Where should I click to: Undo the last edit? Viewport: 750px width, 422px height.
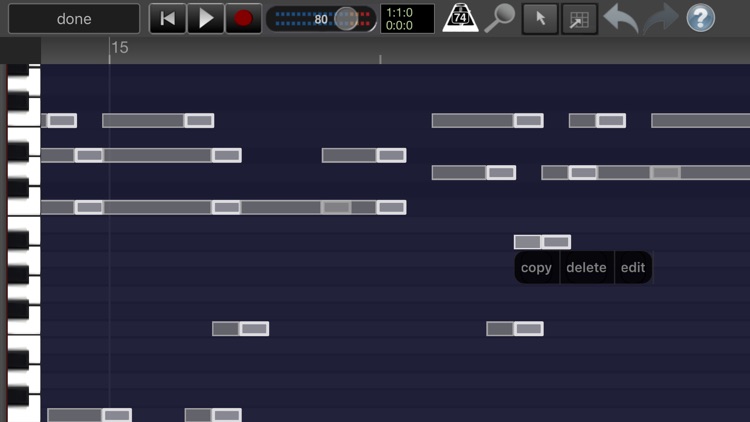[620, 19]
